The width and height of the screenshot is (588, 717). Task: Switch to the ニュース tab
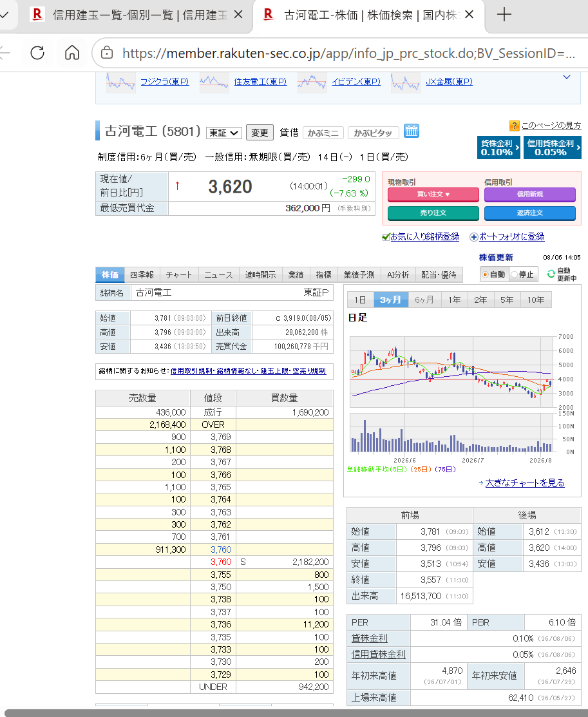[218, 275]
